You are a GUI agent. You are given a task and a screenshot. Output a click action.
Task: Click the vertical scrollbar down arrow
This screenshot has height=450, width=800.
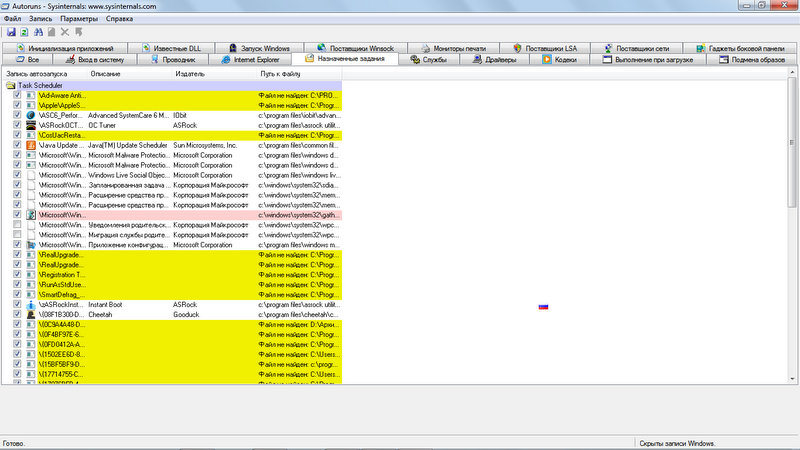tap(792, 379)
